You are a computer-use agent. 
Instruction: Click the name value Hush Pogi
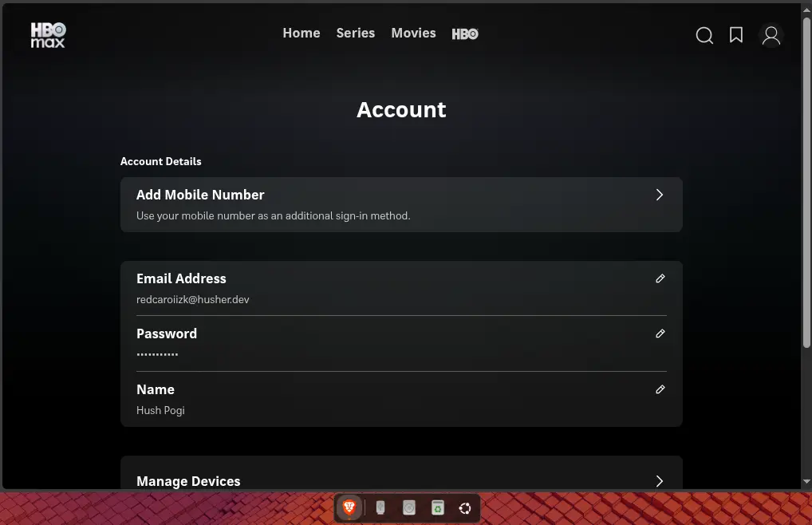click(x=160, y=411)
